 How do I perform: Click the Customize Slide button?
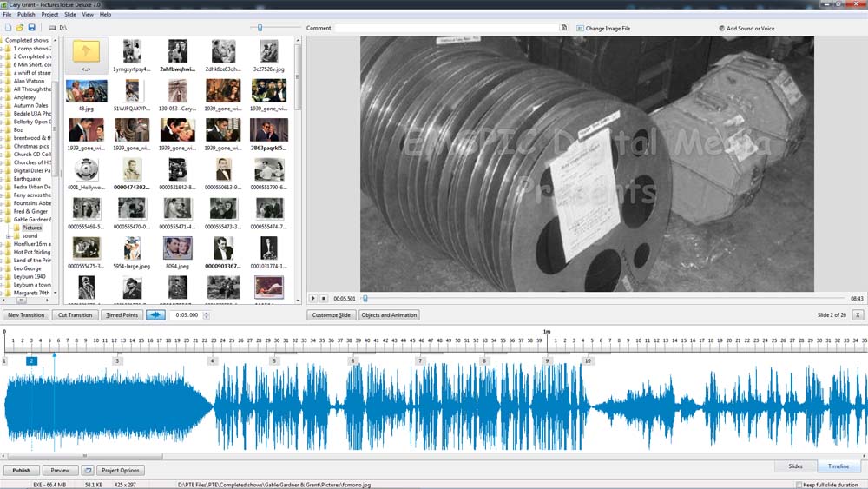[x=331, y=315]
